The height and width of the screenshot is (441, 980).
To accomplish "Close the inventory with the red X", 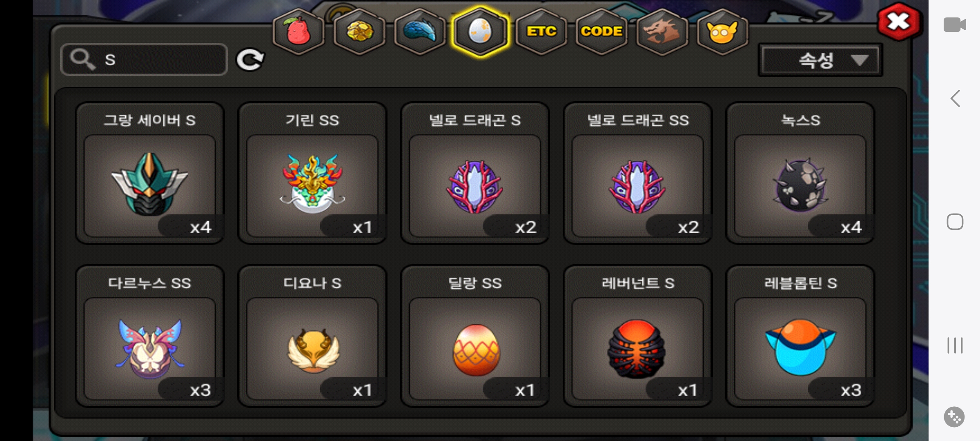I will pos(899,22).
